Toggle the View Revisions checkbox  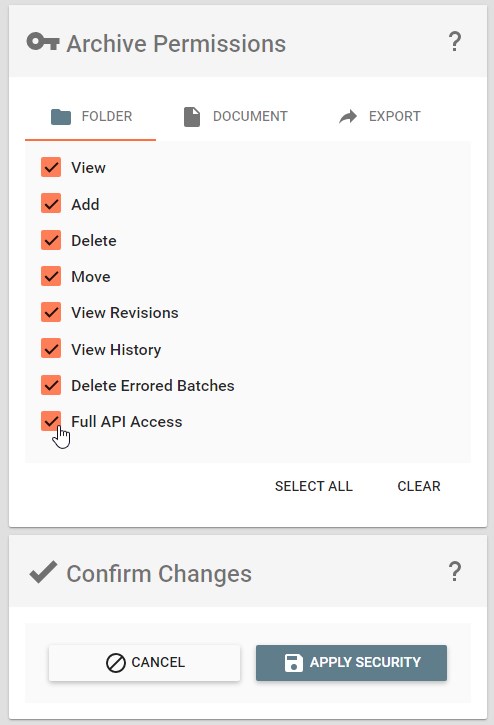pos(51,313)
